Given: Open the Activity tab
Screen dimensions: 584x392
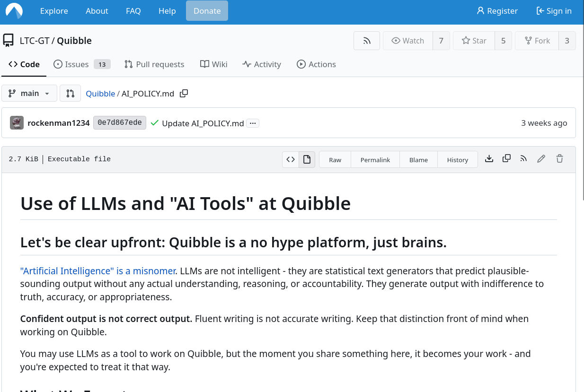Looking at the screenshot, I should point(261,64).
